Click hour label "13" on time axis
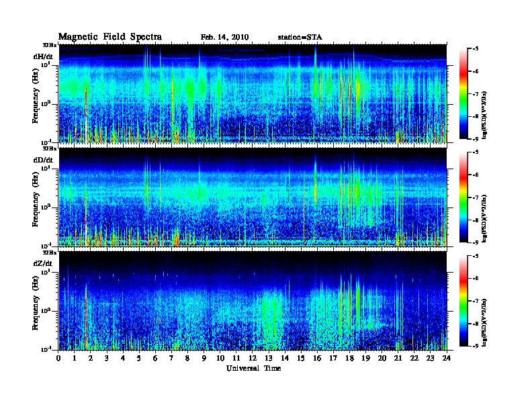Screen dimensions: 532x411 click(269, 358)
